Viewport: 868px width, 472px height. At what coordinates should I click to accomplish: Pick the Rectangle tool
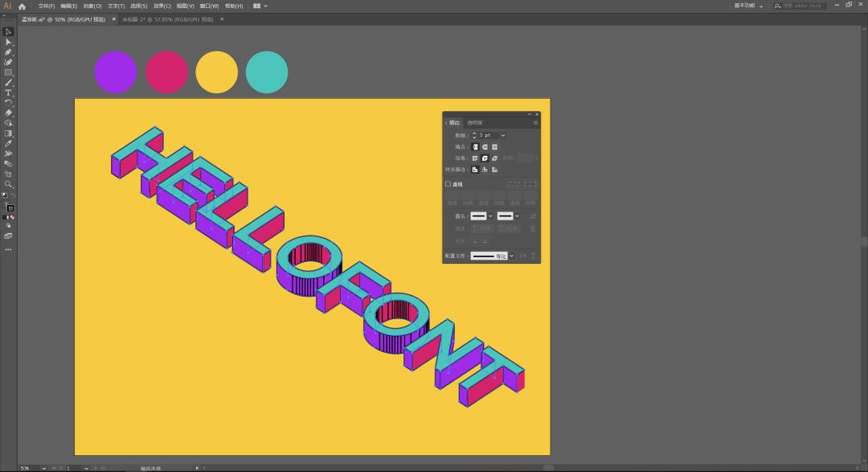point(8,72)
